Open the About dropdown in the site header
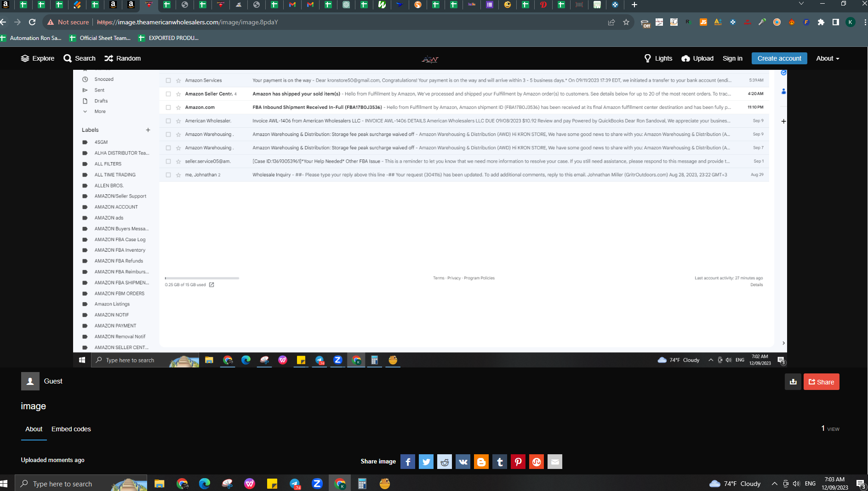 [828, 58]
